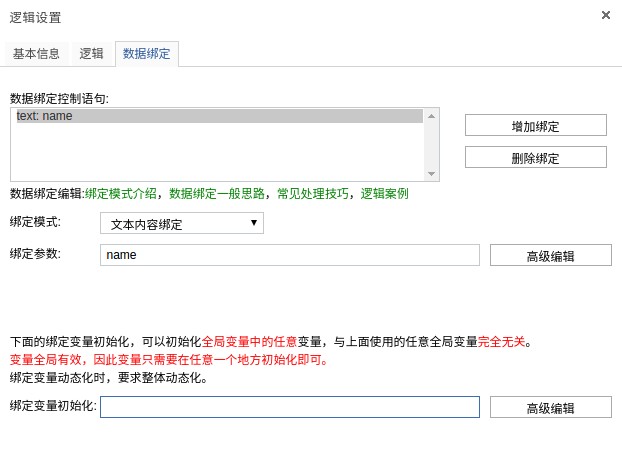Open the 绑定模式介绍 link
Image resolution: width=622 pixels, height=455 pixels.
tap(121, 194)
